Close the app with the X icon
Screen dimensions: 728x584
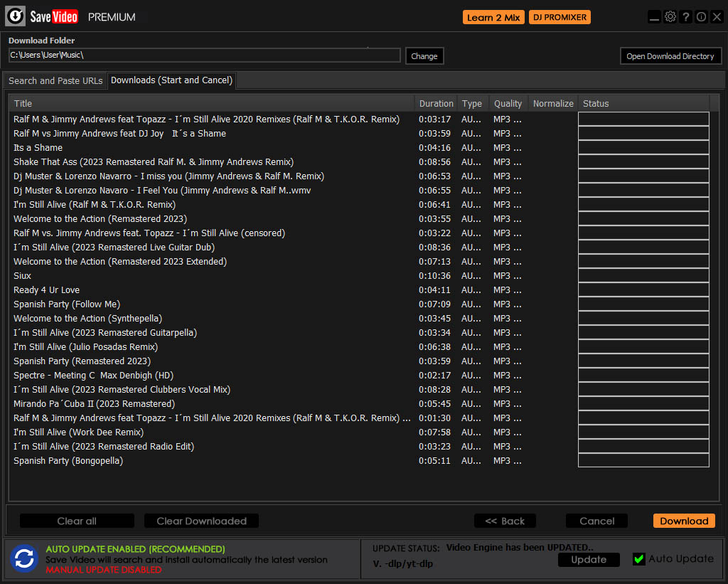[717, 17]
